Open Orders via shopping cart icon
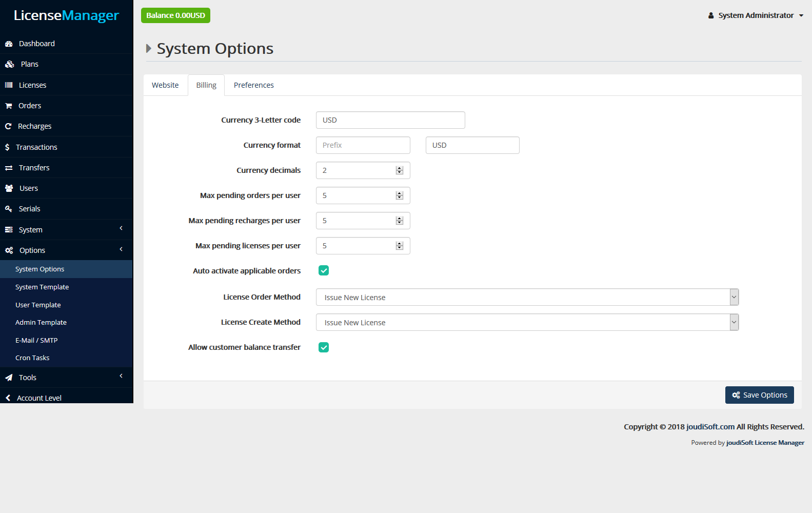The width and height of the screenshot is (812, 513). [9, 106]
